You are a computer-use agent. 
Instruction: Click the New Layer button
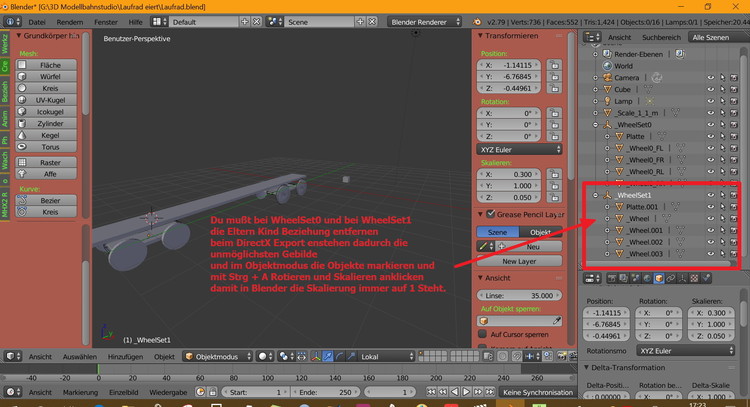pos(520,260)
